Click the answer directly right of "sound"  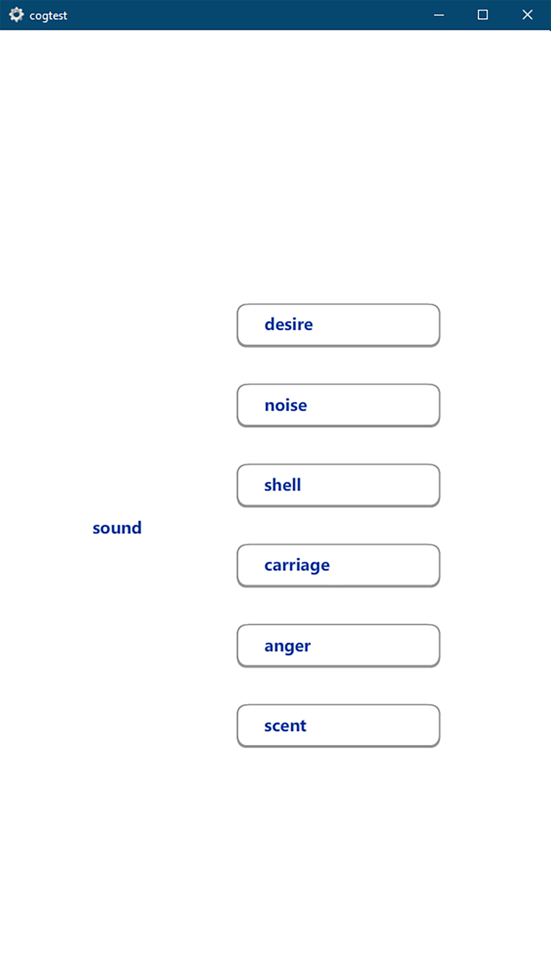click(x=338, y=565)
